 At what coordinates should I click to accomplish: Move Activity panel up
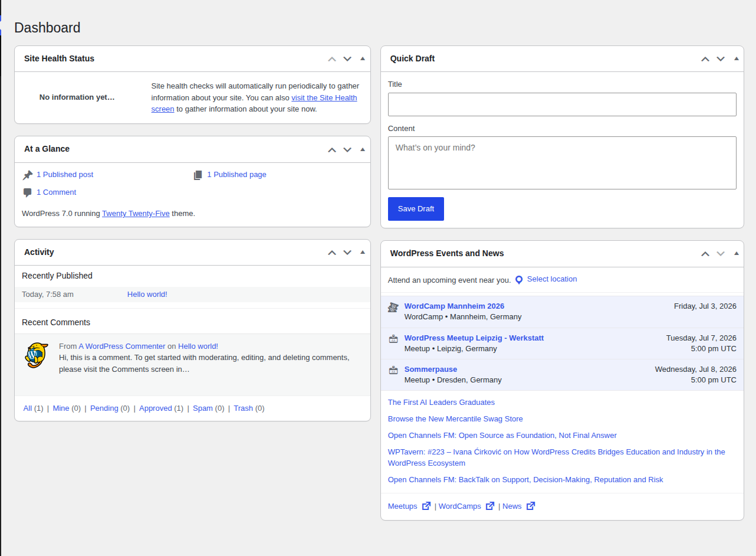(332, 253)
